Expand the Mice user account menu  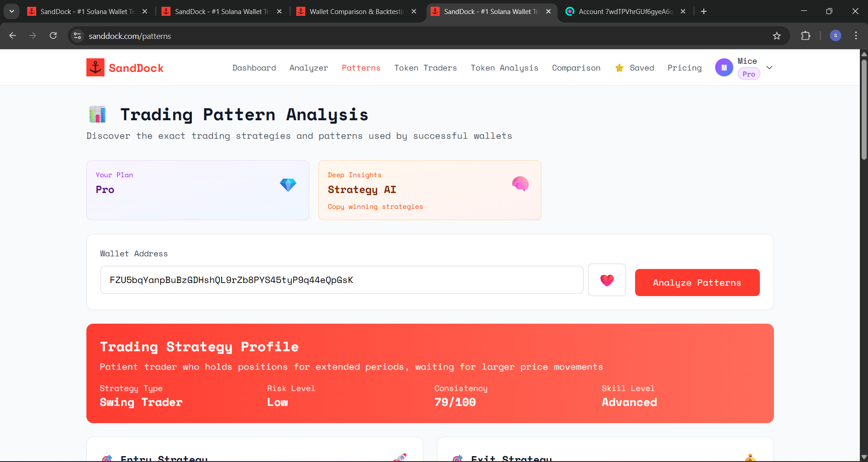pyautogui.click(x=769, y=67)
